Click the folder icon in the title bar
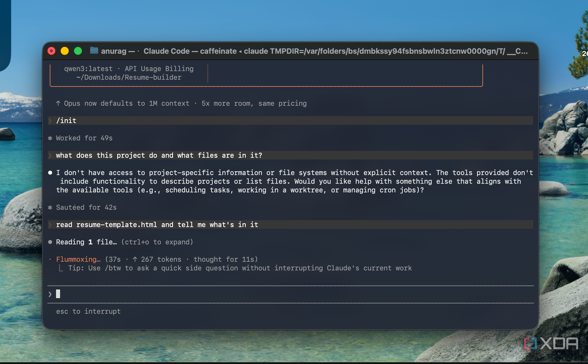588x364 pixels. click(x=94, y=51)
